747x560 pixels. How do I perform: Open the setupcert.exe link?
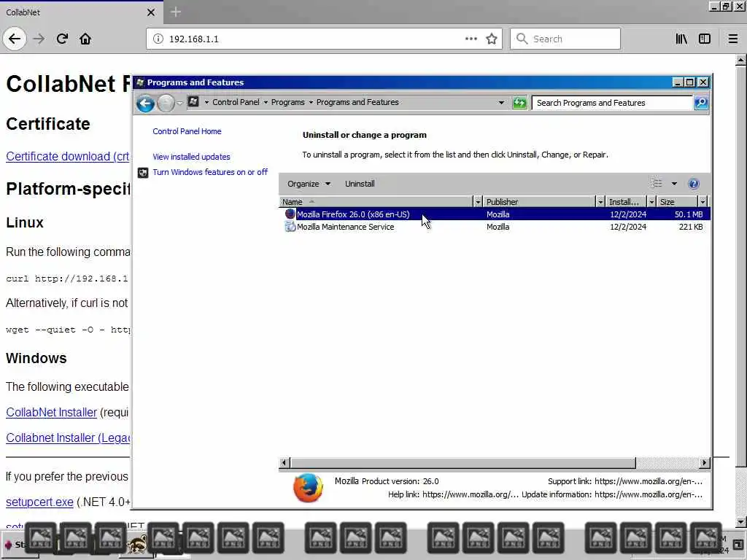39,502
